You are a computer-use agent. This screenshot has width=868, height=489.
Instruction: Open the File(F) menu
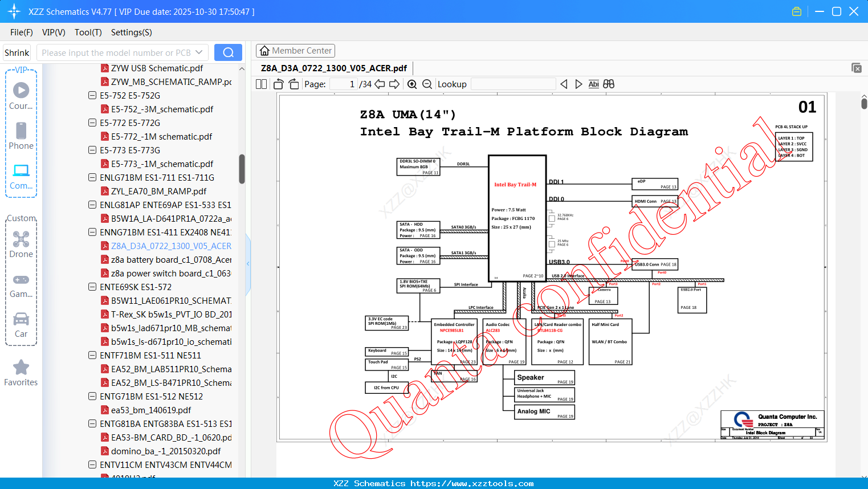coord(22,32)
